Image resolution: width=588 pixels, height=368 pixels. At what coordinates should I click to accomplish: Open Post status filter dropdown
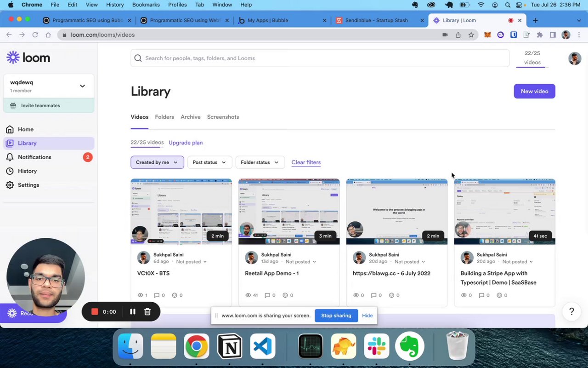pos(209,162)
